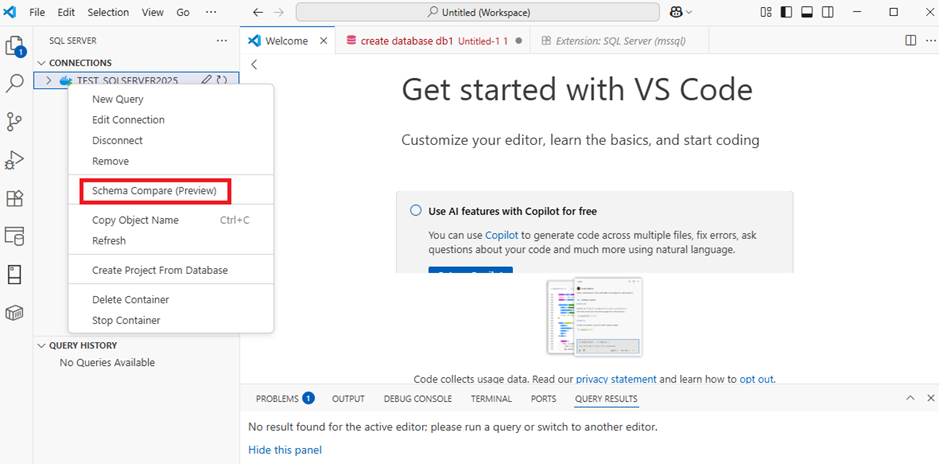This screenshot has height=464, width=939.
Task: Open the Extensions view icon
Action: coord(14,198)
